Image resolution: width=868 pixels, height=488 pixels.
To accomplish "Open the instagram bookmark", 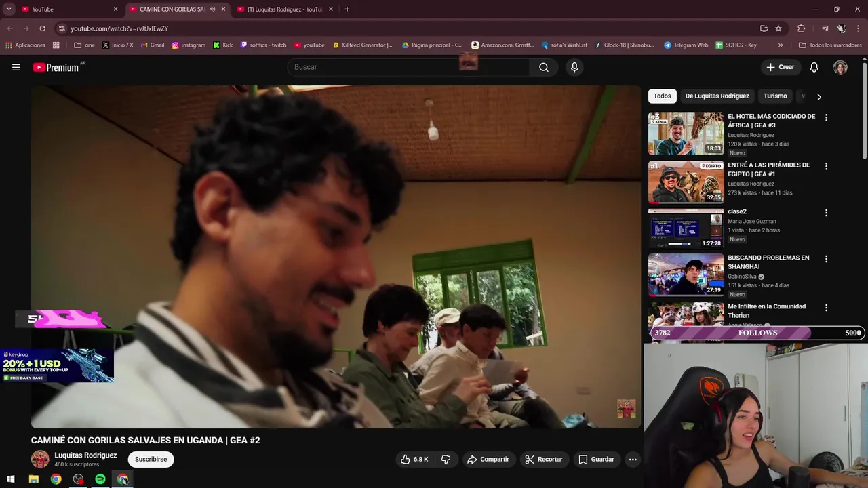I will (189, 45).
